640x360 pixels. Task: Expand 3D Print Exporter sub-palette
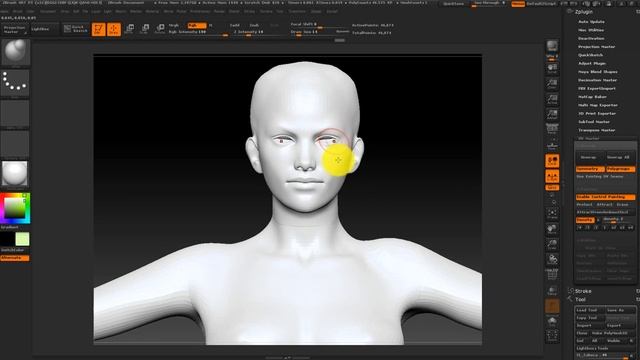click(597, 113)
